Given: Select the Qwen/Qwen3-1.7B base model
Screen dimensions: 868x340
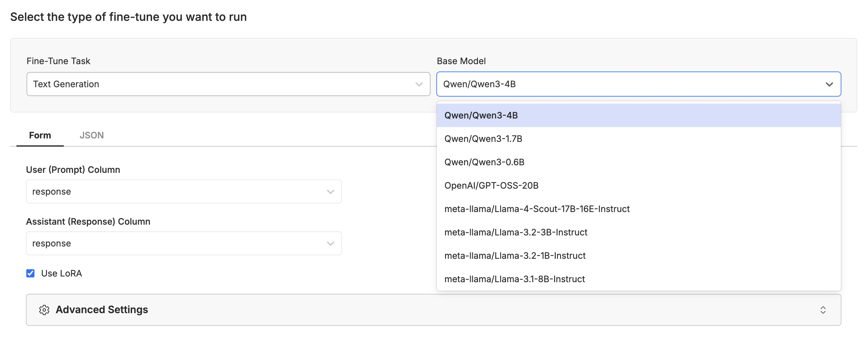Looking at the screenshot, I should coord(483,138).
